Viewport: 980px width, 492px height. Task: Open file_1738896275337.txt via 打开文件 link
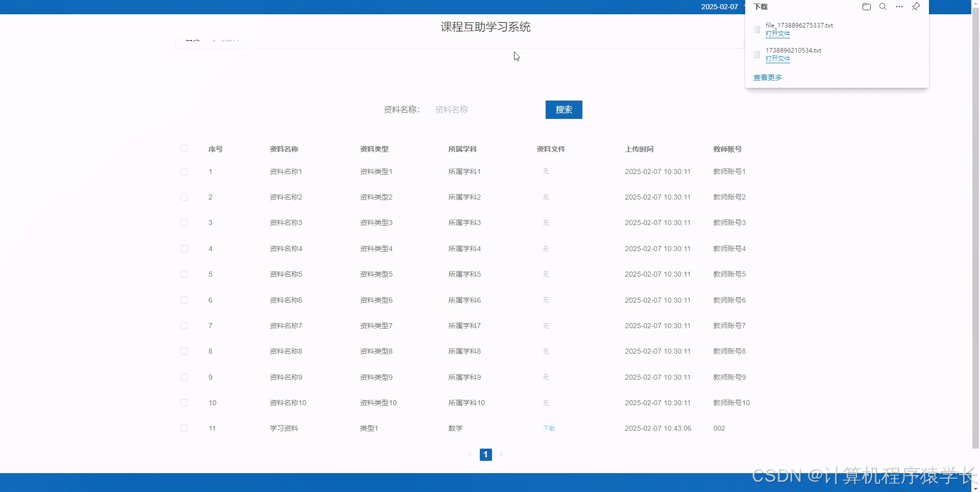click(777, 34)
